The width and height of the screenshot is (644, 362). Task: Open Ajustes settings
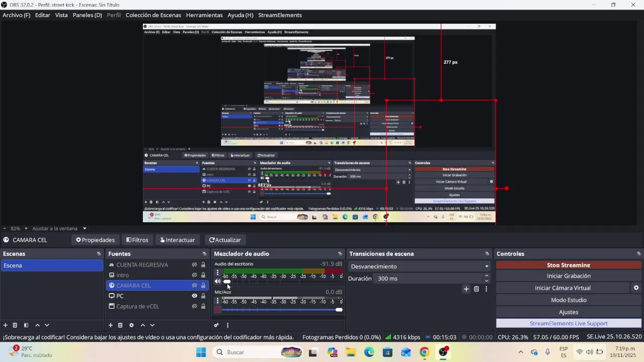569,312
